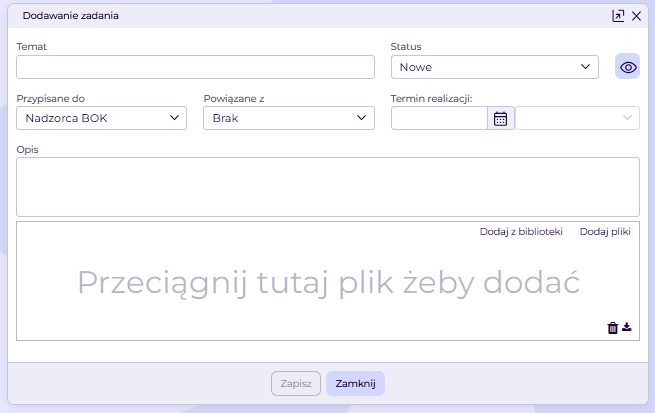Download attachments with download icon
The image size is (655, 413).
tap(627, 327)
